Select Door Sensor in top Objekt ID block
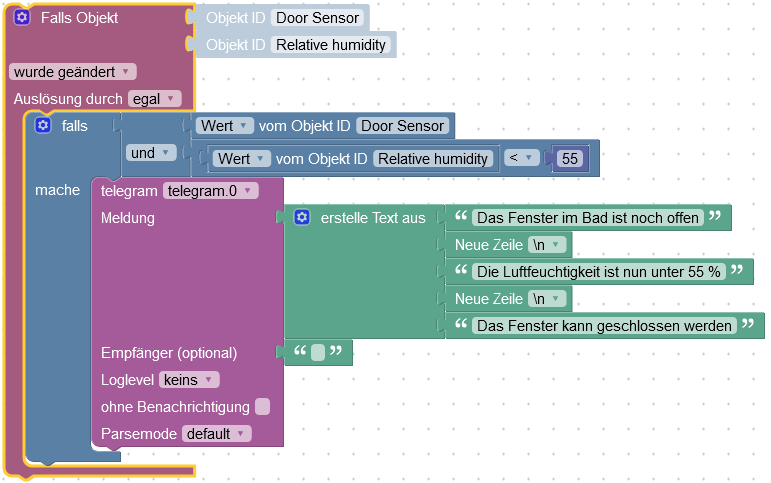The height and width of the screenshot is (483, 771). [318, 18]
